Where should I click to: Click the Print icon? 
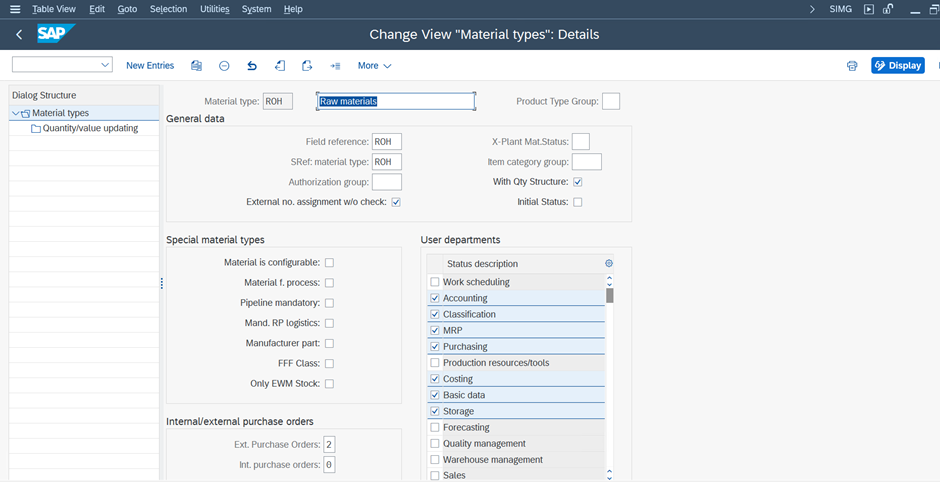[852, 66]
